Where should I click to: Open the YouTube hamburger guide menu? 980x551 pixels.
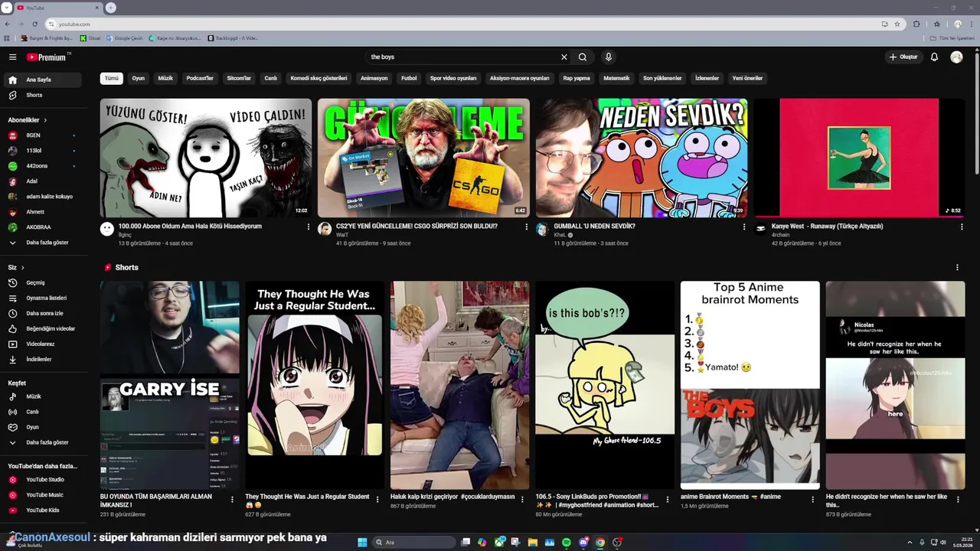(x=12, y=57)
